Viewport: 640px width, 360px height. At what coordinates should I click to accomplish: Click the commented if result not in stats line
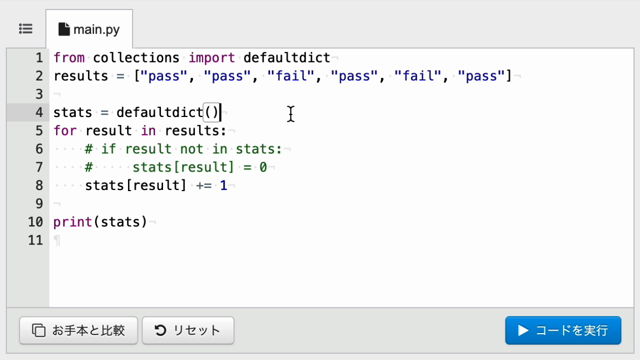click(x=183, y=149)
